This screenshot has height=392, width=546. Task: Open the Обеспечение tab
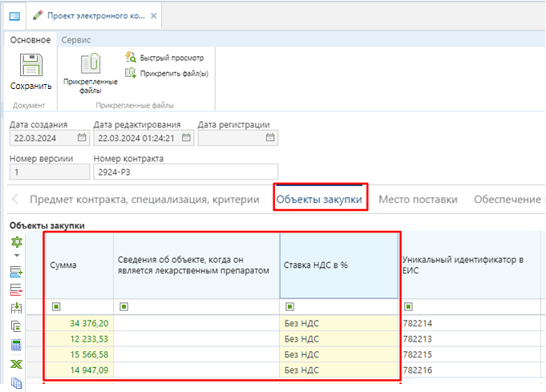pos(508,200)
